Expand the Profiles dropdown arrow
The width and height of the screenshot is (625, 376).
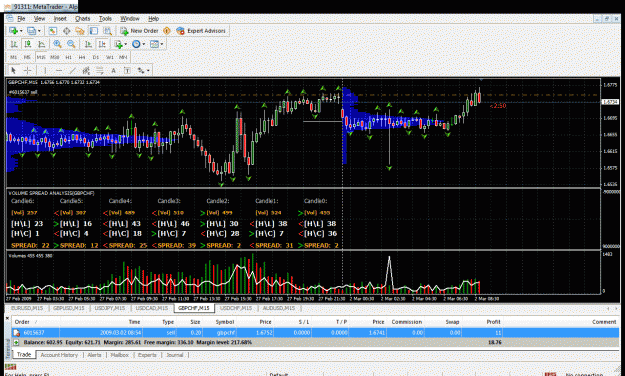coord(39,31)
